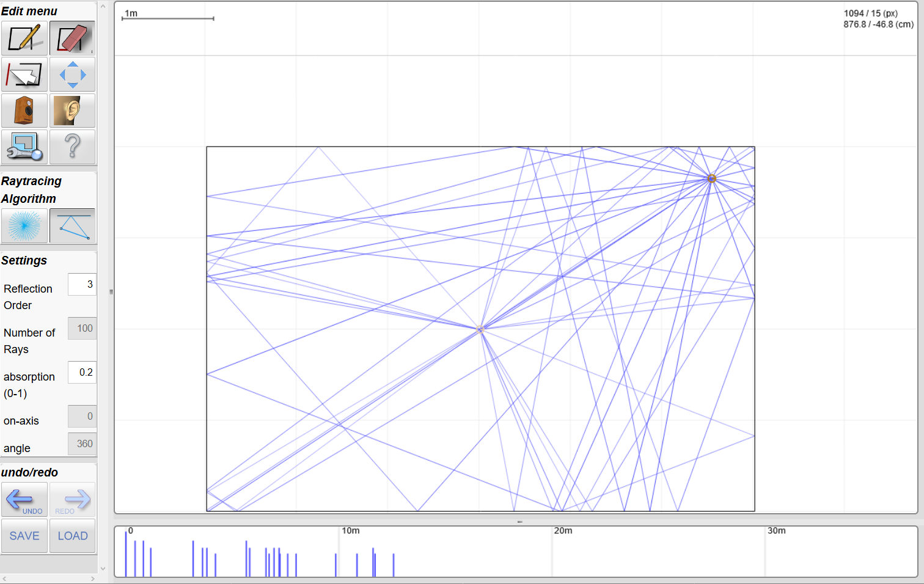Viewport: 924px width, 584px height.
Task: Click the sidebar scroll down arrow
Action: pyautogui.click(x=103, y=568)
